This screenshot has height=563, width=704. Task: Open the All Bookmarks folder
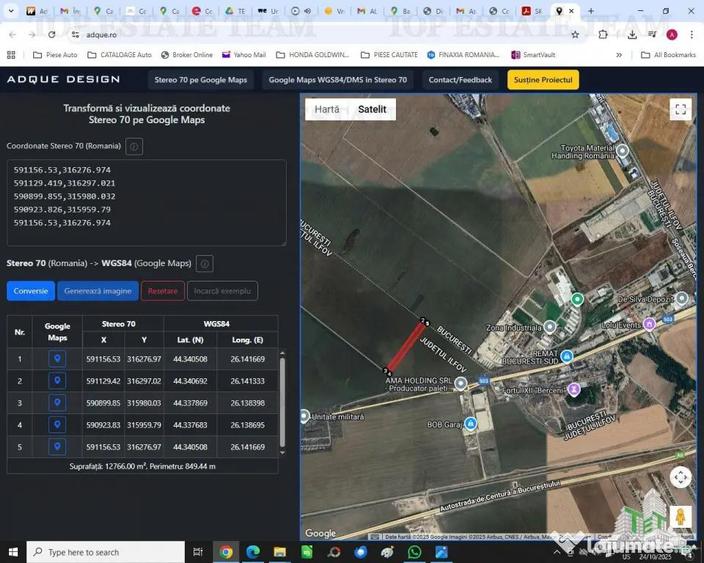[669, 55]
